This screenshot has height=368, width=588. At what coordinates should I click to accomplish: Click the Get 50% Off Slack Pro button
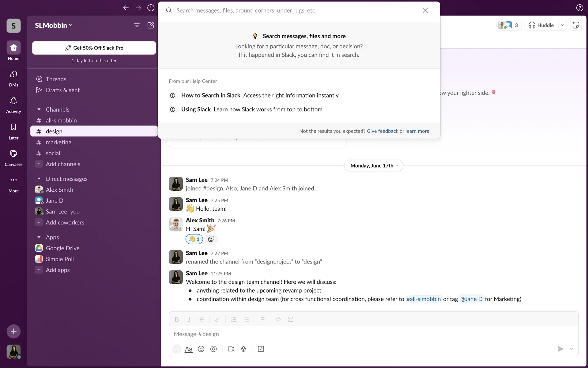click(x=94, y=48)
